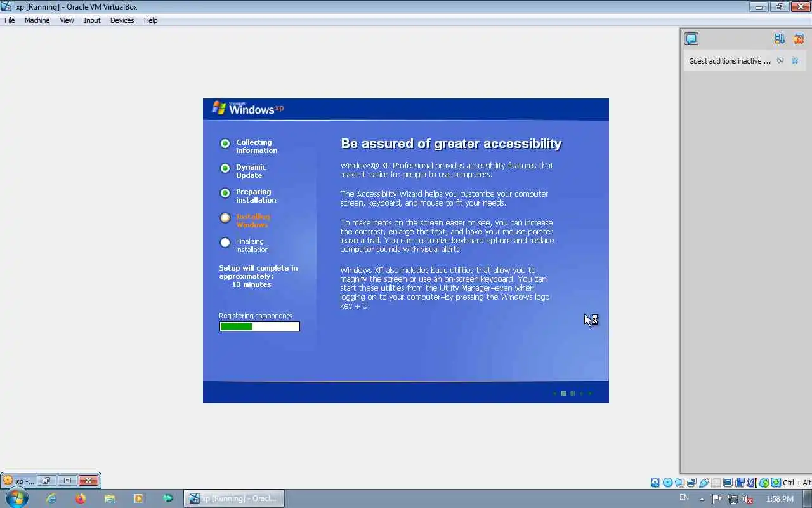Open the Devices menu
Screen dimensions: 812x508
pyautogui.click(x=122, y=20)
